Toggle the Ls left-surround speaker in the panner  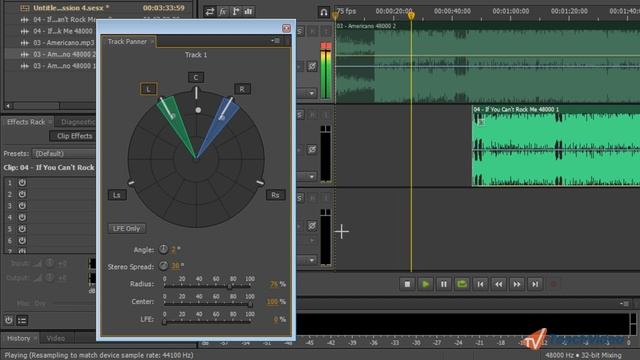[117, 195]
